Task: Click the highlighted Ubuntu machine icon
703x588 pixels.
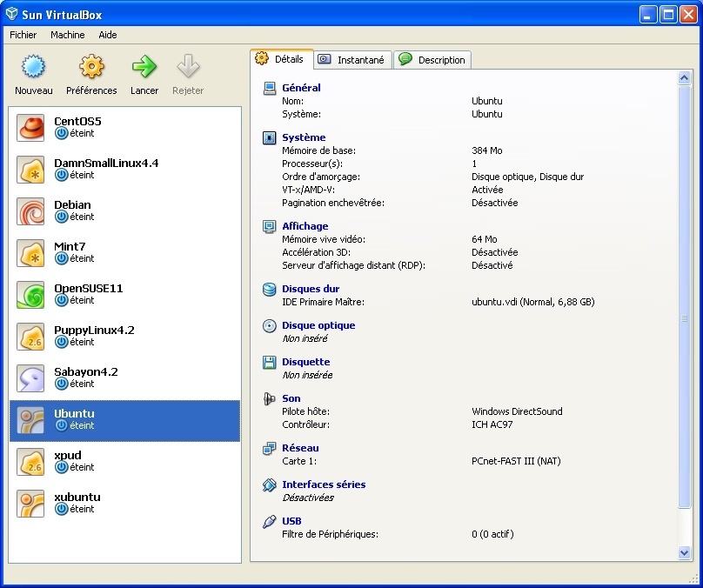Action: 30,420
